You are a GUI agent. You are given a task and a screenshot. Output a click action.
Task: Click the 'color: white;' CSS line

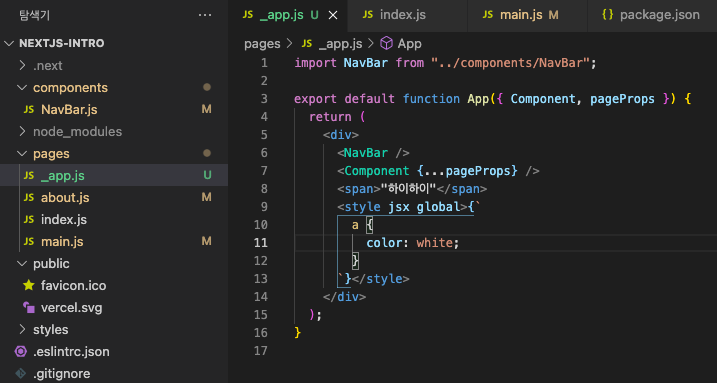412,243
